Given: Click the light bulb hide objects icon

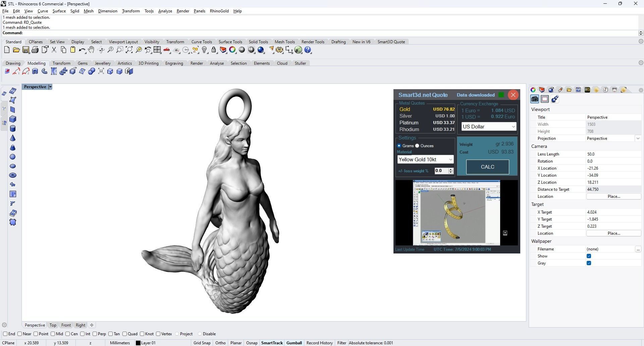Looking at the screenshot, I should [204, 50].
